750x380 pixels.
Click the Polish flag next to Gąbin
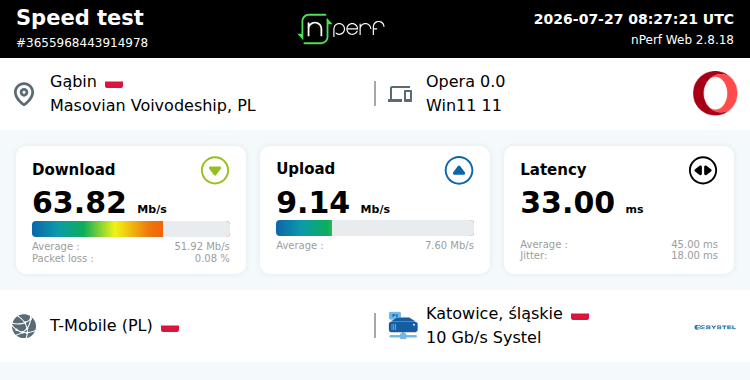click(x=114, y=84)
